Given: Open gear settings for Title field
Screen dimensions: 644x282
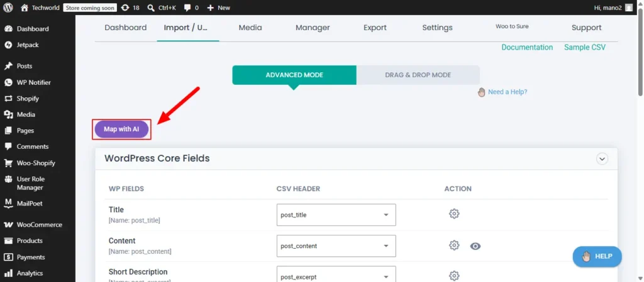Looking at the screenshot, I should (x=454, y=214).
